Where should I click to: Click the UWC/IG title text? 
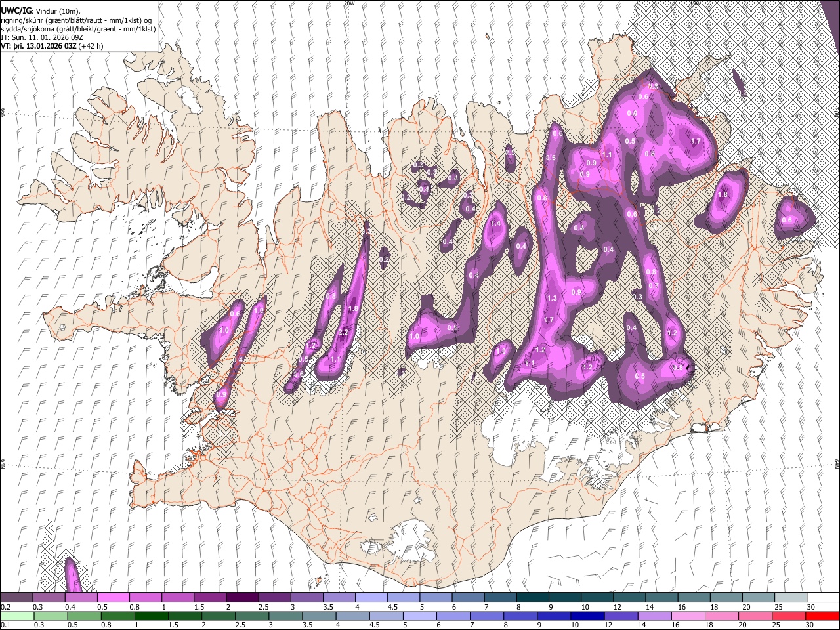[16, 11]
